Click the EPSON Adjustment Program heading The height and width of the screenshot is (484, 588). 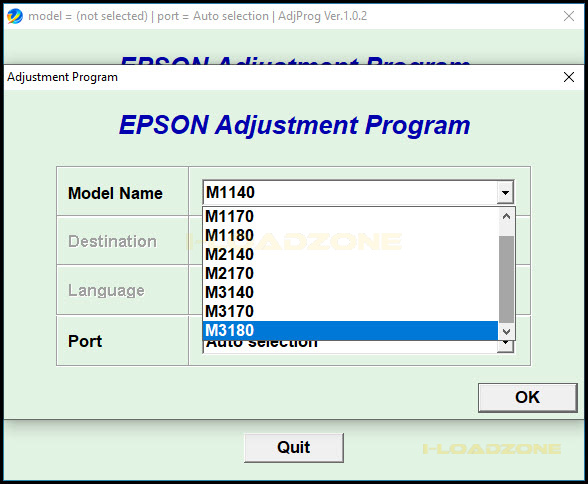[294, 125]
